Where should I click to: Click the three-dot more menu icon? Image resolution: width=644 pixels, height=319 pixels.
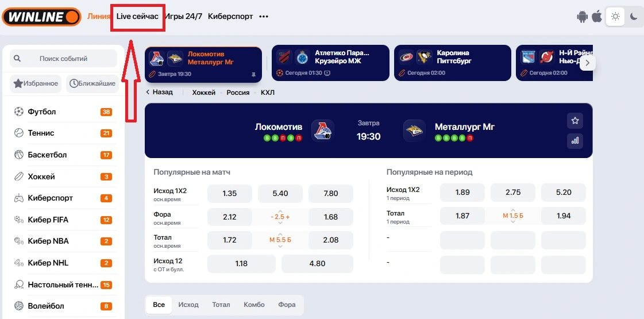click(264, 17)
